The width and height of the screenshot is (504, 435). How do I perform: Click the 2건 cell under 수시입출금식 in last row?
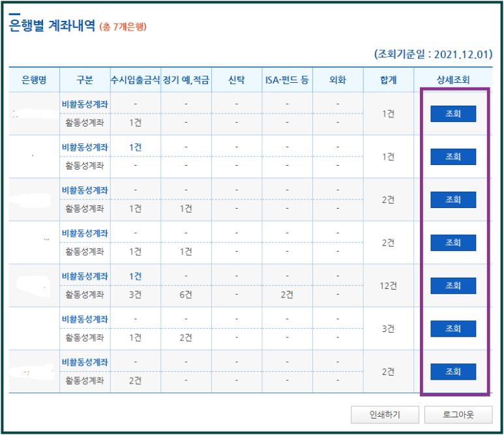(x=136, y=381)
